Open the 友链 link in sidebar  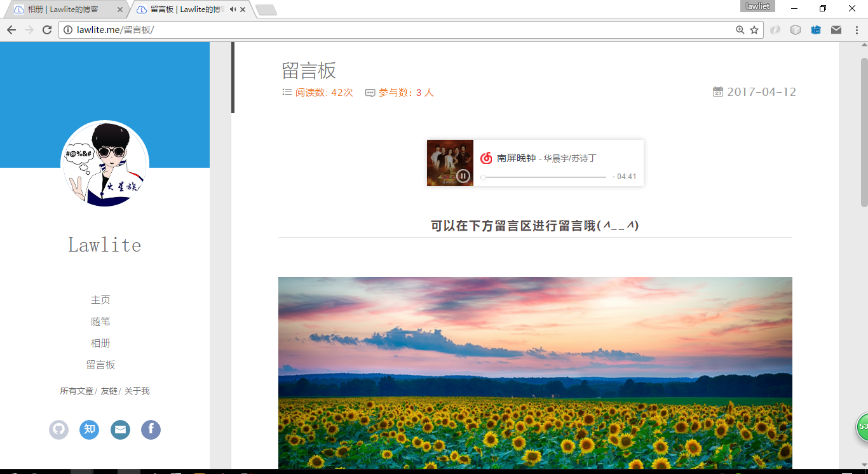[109, 391]
